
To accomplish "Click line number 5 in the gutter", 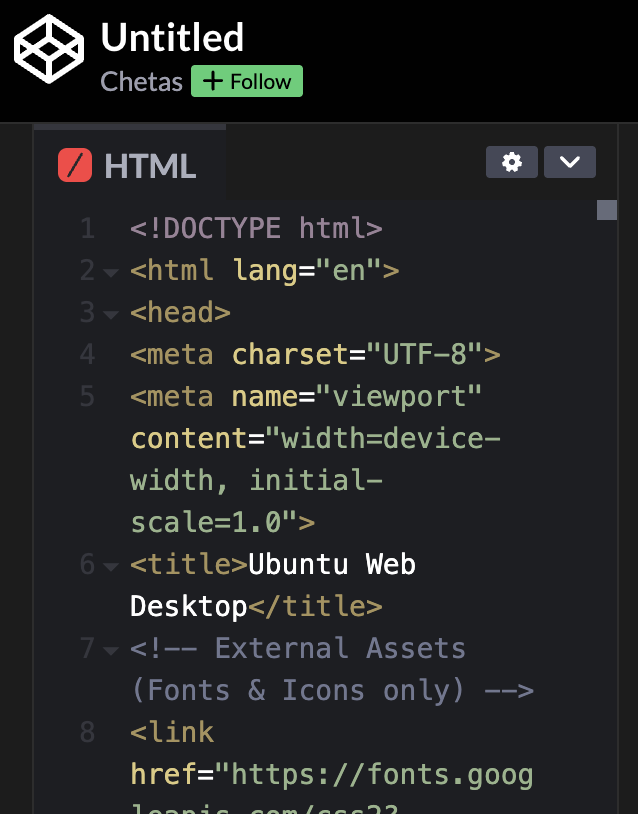I will [87, 397].
